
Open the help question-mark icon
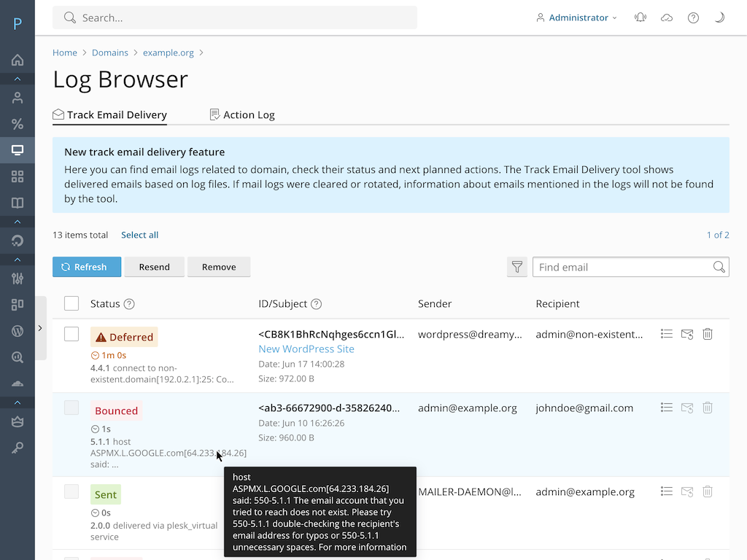(693, 17)
